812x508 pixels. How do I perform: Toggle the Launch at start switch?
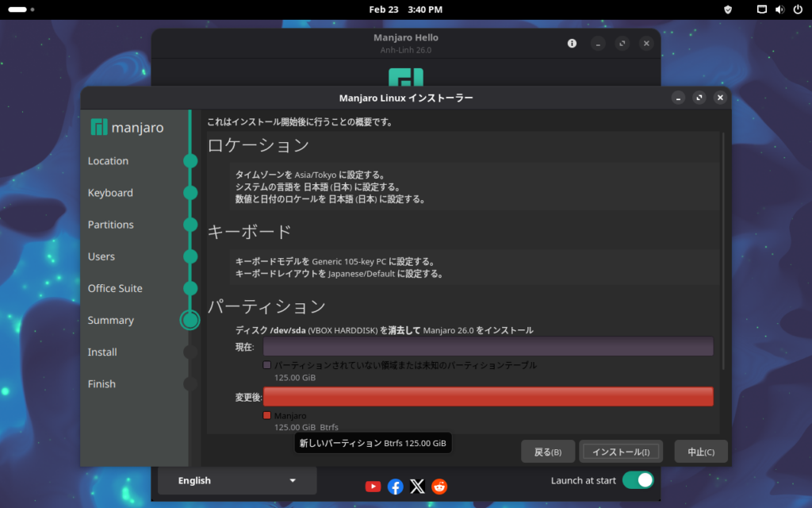click(638, 480)
